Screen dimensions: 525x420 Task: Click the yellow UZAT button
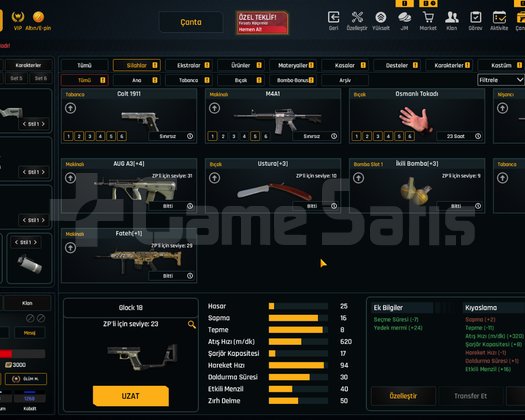point(131,396)
